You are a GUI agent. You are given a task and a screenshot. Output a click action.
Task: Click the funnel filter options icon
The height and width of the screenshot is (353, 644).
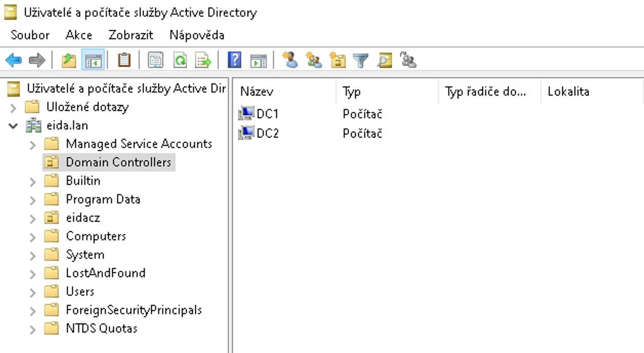coord(361,61)
